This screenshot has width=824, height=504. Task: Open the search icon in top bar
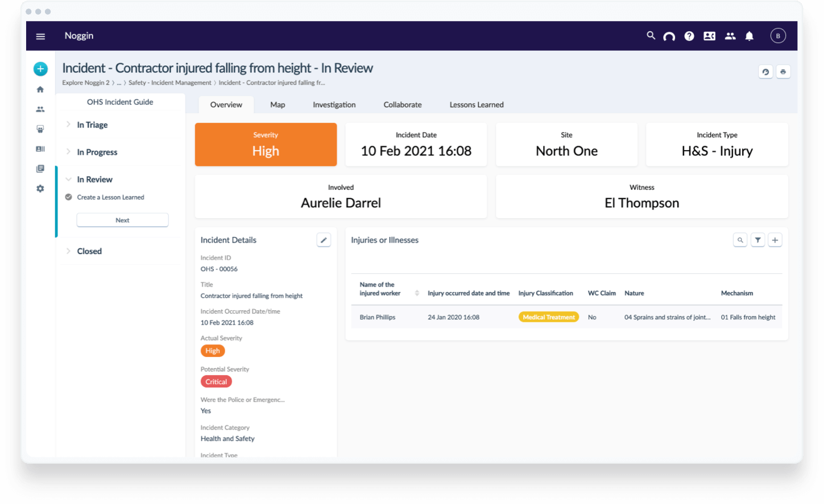(651, 36)
